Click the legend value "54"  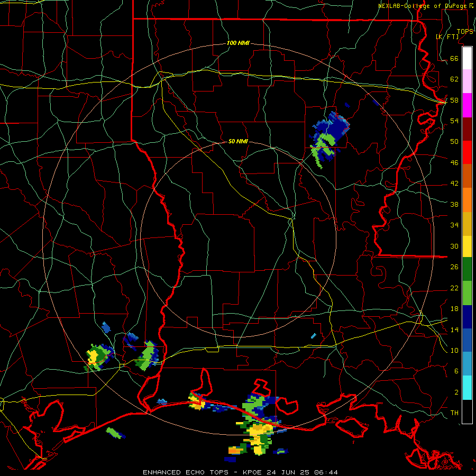click(454, 121)
